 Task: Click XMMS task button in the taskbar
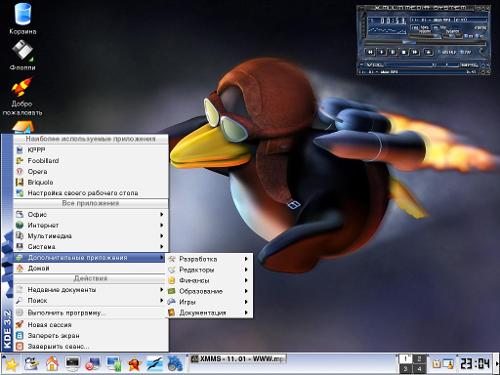(238, 359)
